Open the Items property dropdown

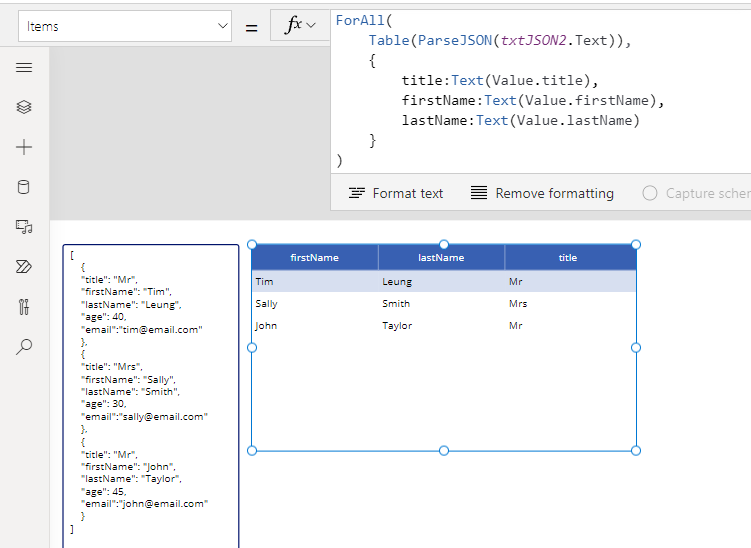tap(128, 26)
